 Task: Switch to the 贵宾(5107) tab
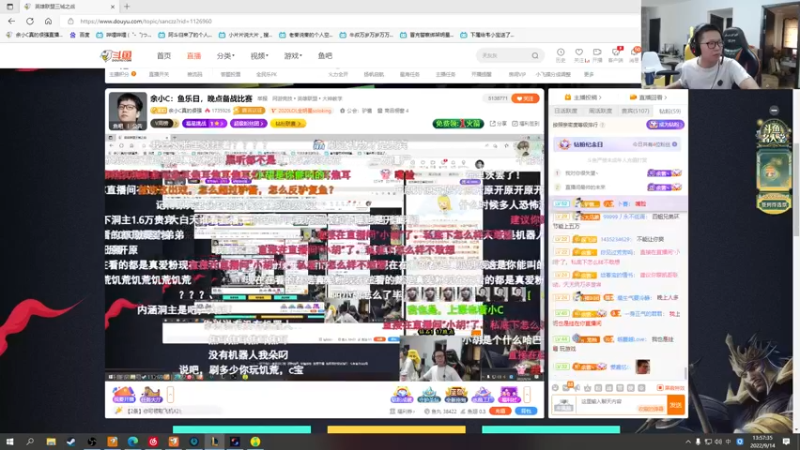635,111
